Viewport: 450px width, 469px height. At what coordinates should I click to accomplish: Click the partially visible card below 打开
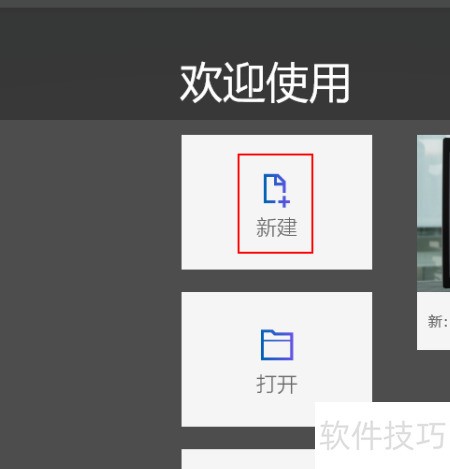point(248,459)
